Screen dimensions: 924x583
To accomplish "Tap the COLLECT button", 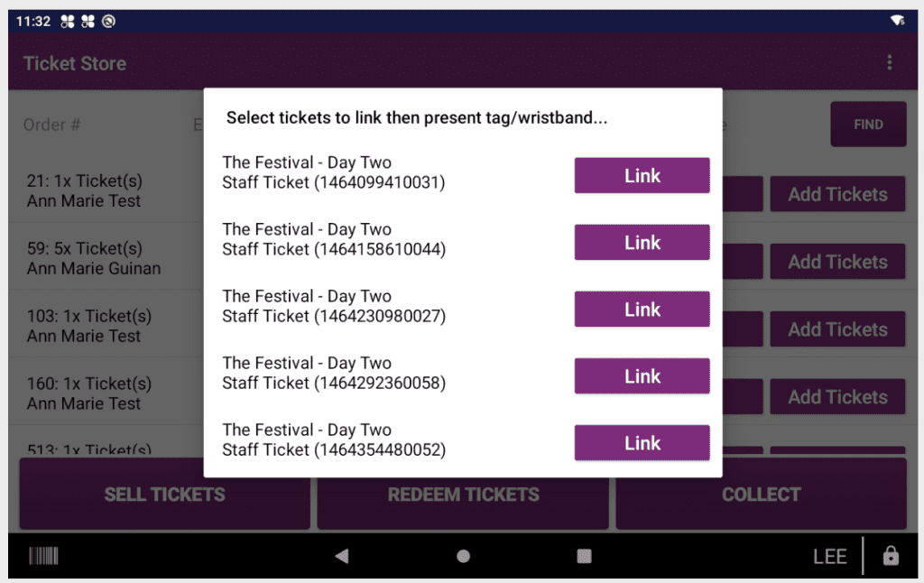I will pyautogui.click(x=761, y=495).
